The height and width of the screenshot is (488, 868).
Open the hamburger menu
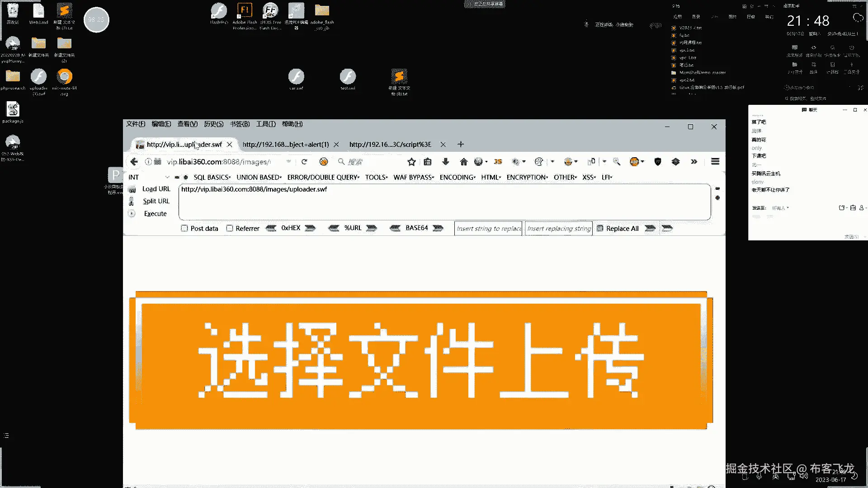point(715,162)
